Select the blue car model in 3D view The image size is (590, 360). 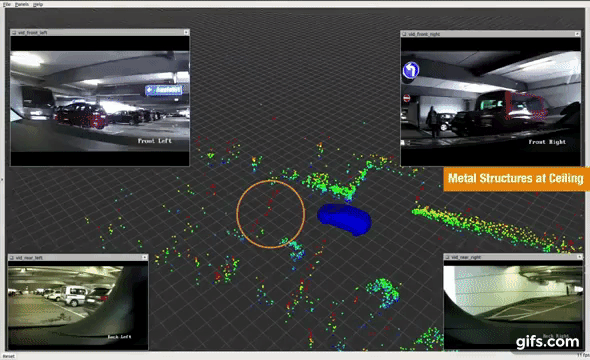[x=345, y=219]
